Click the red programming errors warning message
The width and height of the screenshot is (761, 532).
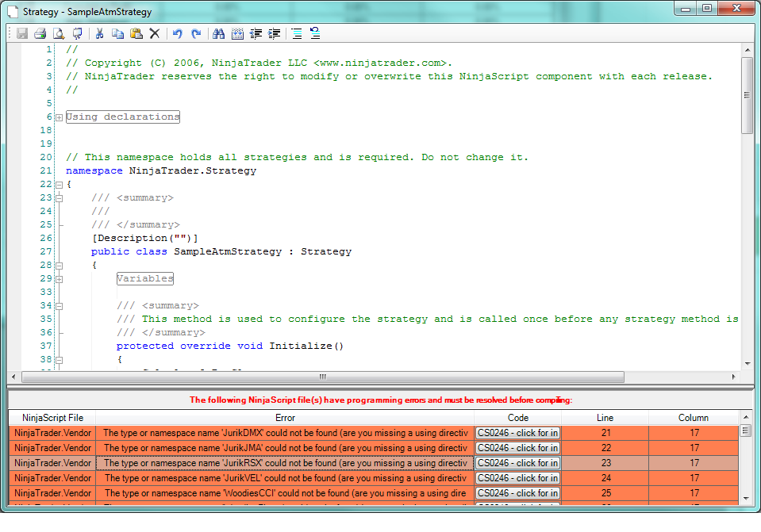pos(381,400)
